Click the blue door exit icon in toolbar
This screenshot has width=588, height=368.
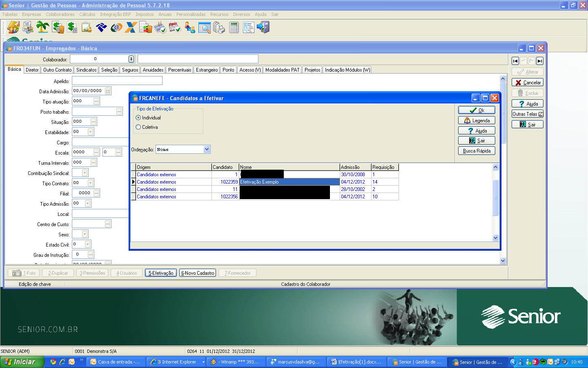point(263,27)
